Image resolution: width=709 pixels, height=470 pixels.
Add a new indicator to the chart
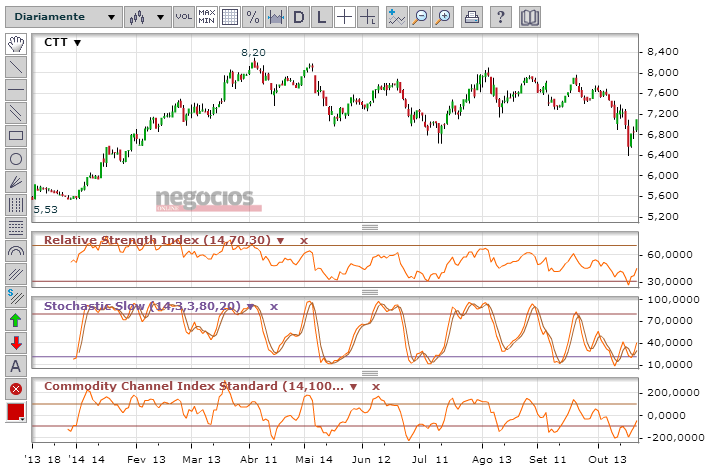397,17
